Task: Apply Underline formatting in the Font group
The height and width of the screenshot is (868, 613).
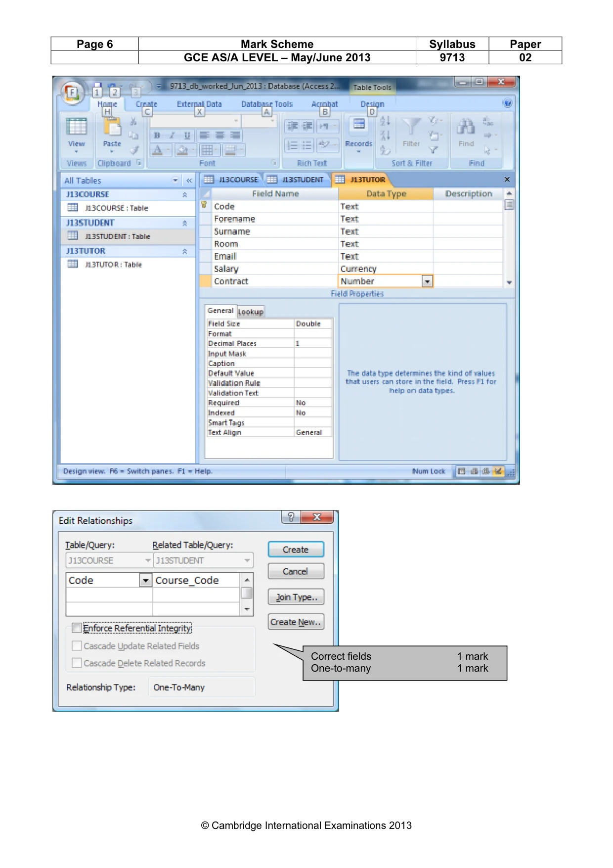Action: [x=186, y=135]
